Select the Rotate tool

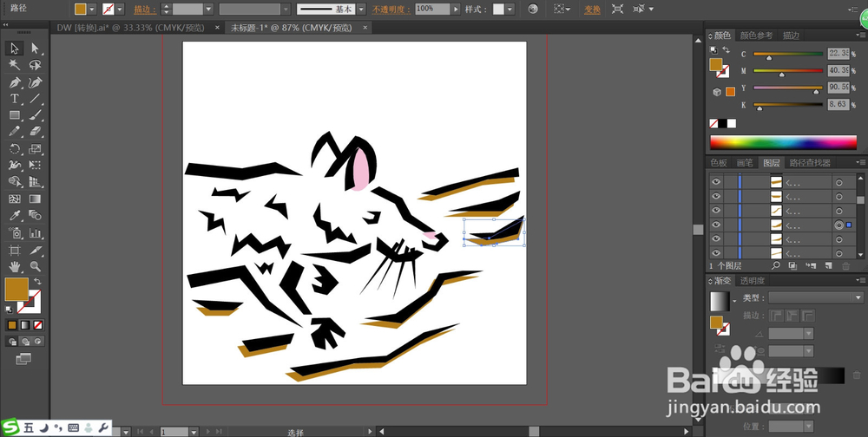coord(15,149)
